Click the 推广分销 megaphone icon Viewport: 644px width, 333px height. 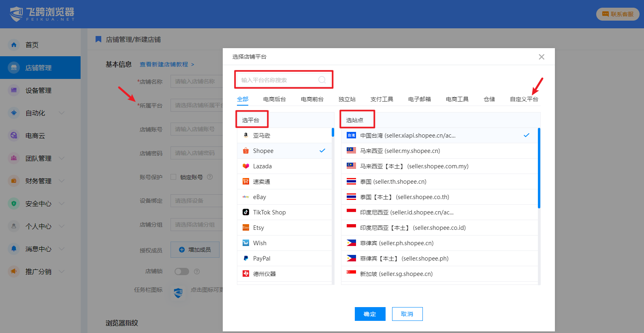coord(14,271)
